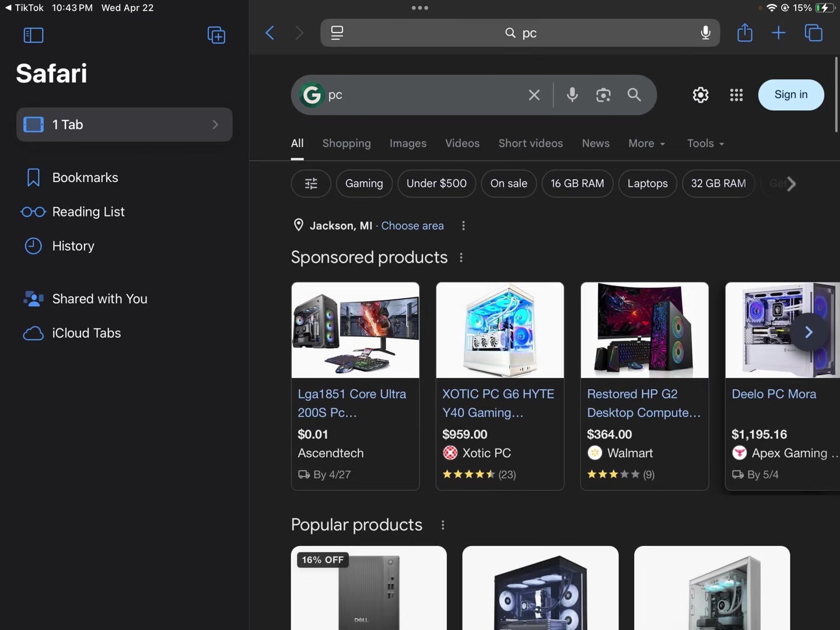Go back to the previous page
Screen dimensions: 840x630
point(269,33)
